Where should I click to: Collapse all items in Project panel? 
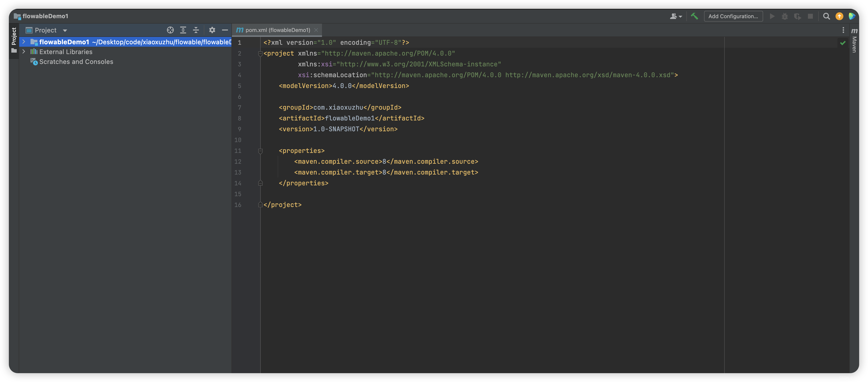coord(196,30)
